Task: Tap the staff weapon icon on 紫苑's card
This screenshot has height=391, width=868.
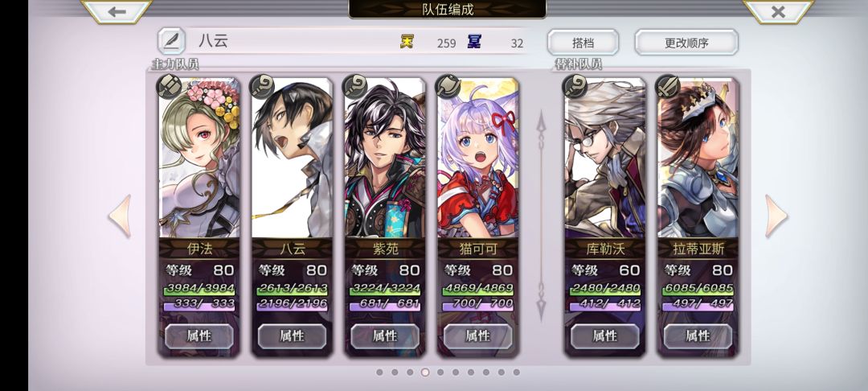Action: (355, 86)
